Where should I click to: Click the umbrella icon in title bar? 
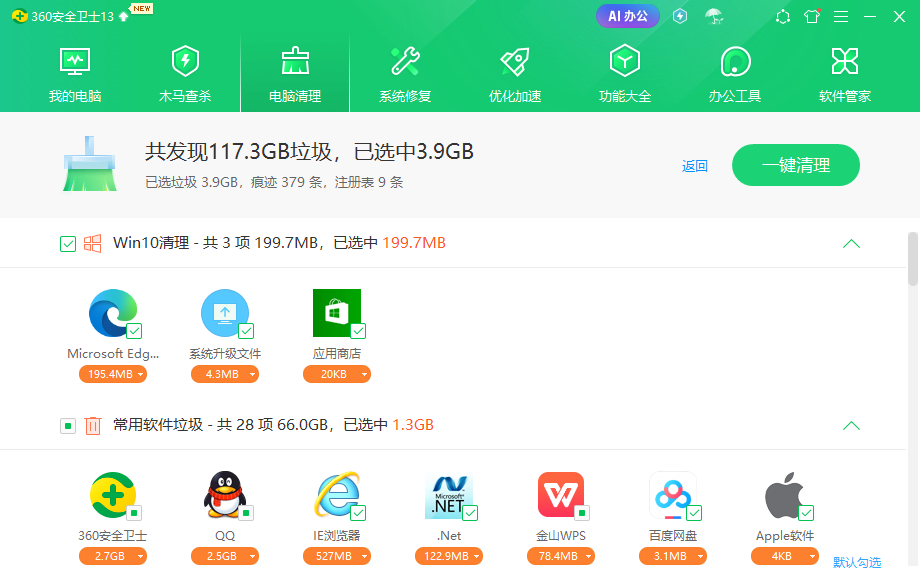point(714,16)
